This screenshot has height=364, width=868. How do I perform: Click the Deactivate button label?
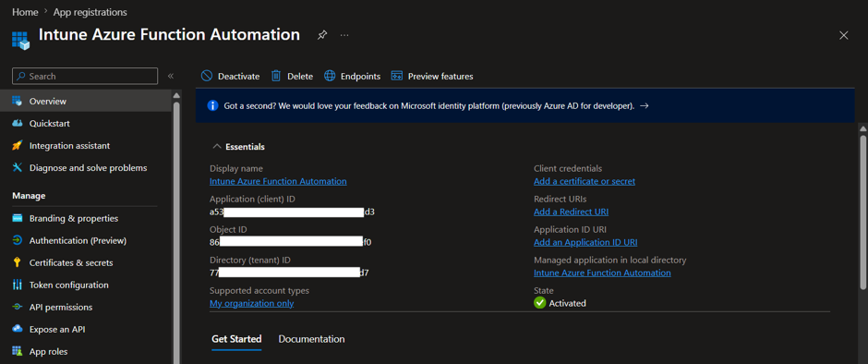[x=238, y=77]
